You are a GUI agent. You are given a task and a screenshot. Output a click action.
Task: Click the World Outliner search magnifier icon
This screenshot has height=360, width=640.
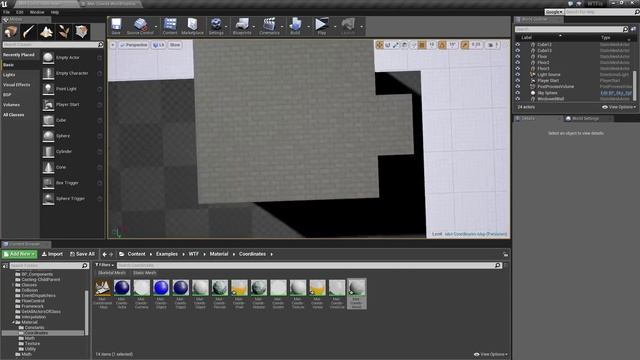(x=625, y=29)
